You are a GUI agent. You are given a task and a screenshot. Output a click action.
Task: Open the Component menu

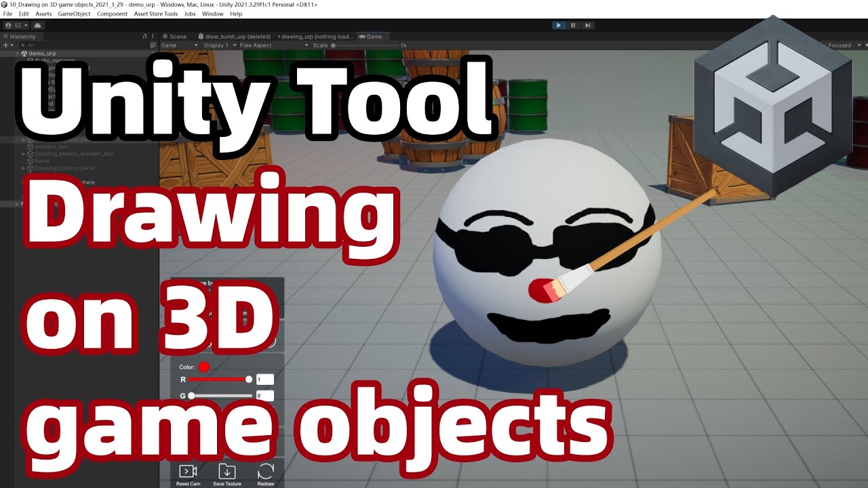112,14
